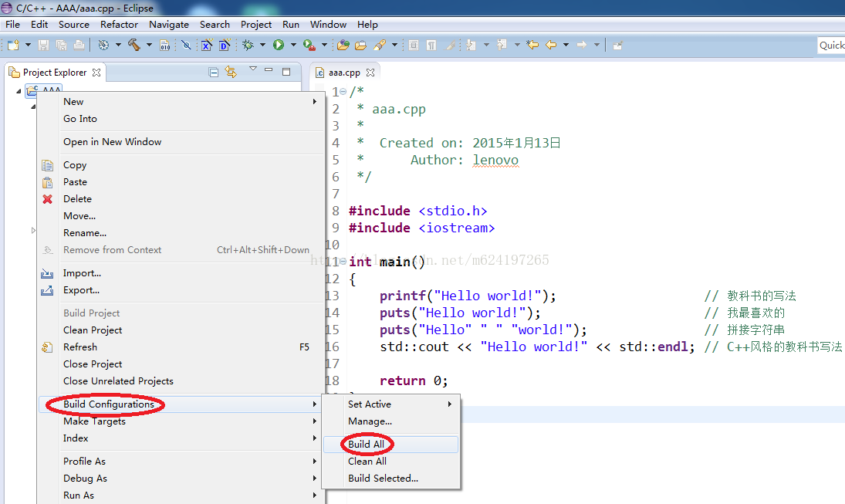Choose Manage... in the submenu
This screenshot has height=504, width=845.
390,421
